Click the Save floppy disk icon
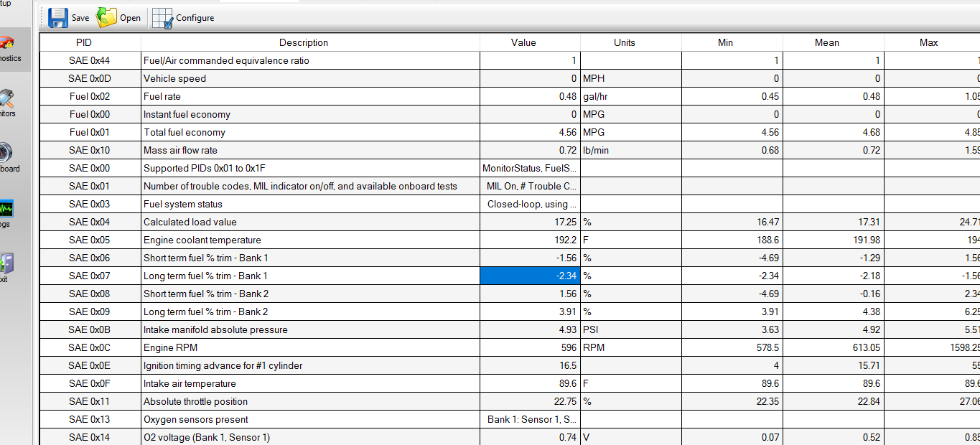Screen dimensions: 980x445 [58, 17]
